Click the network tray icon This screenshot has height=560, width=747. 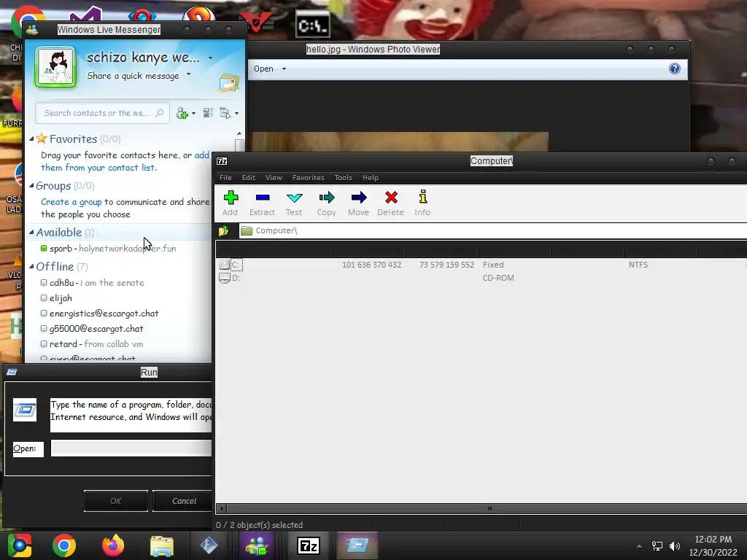pos(657,546)
